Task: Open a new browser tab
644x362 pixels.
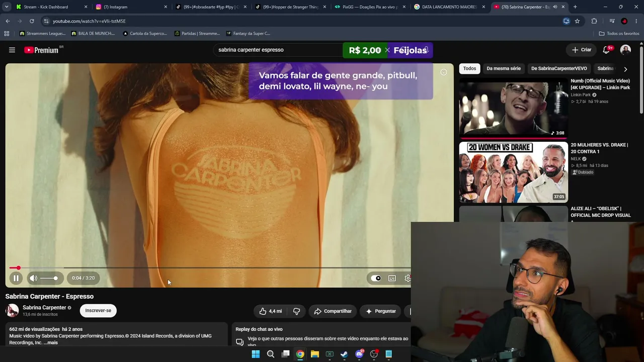Action: pyautogui.click(x=575, y=7)
